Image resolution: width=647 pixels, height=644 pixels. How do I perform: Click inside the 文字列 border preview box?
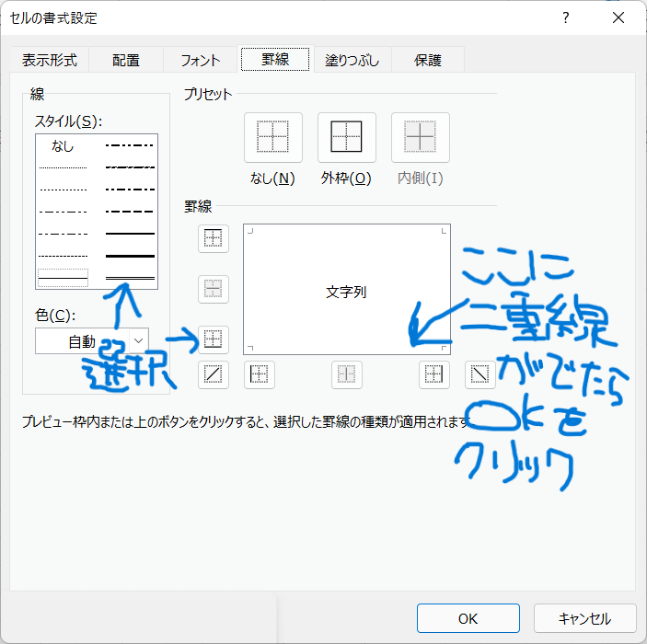coord(346,289)
